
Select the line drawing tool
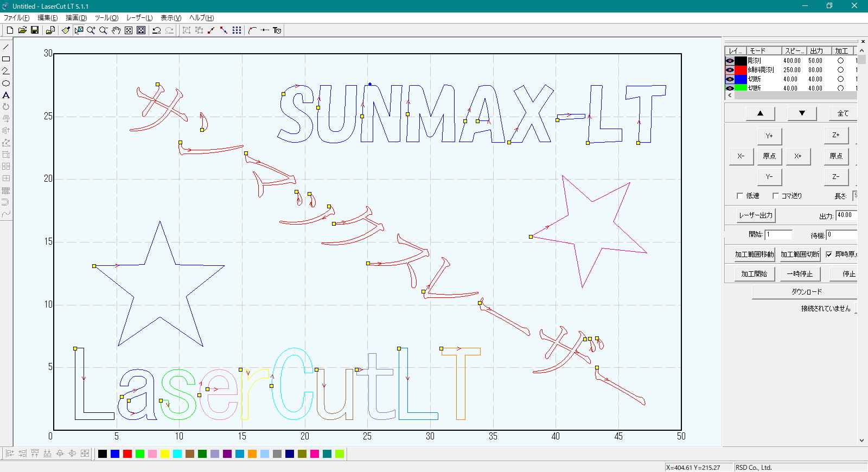click(6, 47)
